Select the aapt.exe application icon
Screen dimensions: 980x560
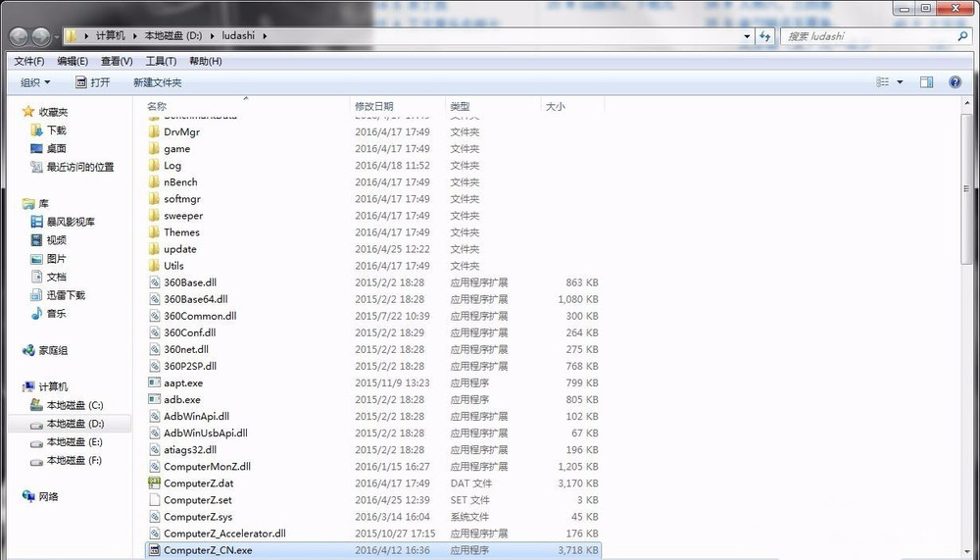(x=155, y=382)
